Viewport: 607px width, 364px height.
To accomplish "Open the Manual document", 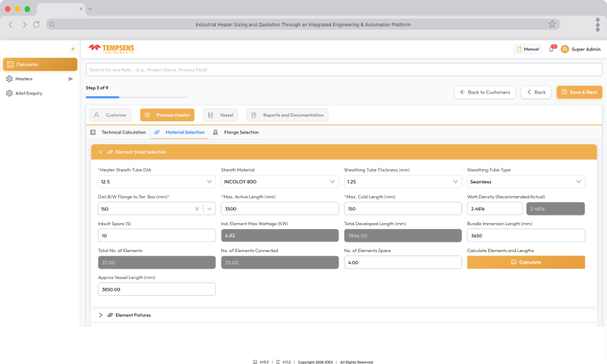I will click(527, 49).
